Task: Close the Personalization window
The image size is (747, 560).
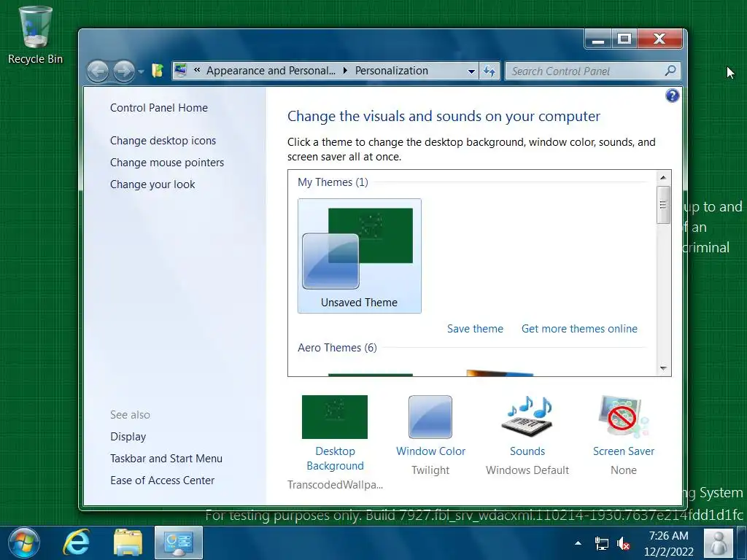Action: pos(659,39)
